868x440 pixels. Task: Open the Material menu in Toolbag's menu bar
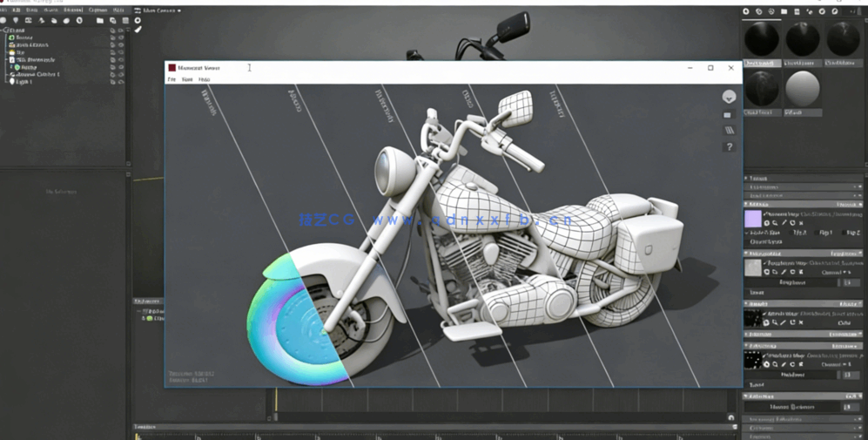(73, 10)
